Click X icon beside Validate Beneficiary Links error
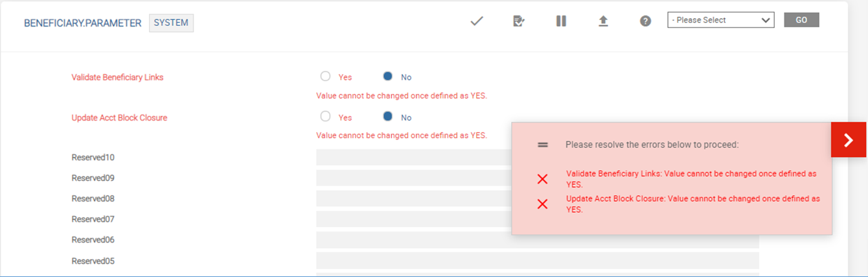 (543, 179)
